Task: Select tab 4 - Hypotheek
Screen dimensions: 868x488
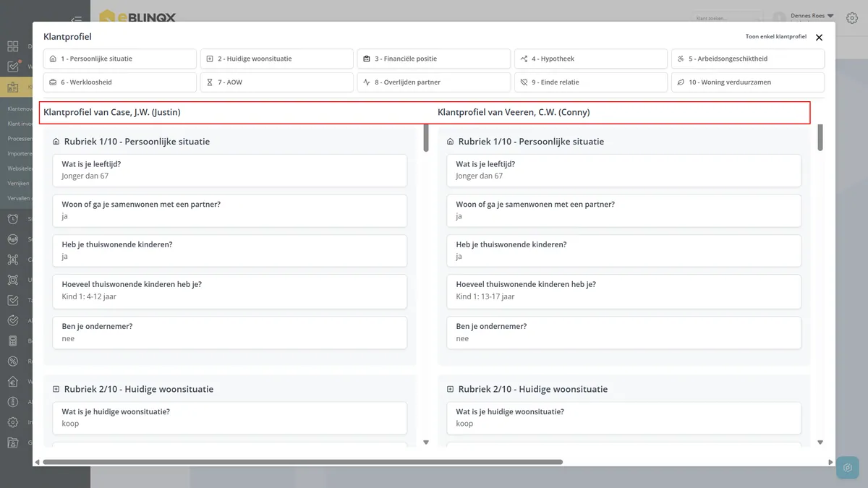Action: click(x=591, y=59)
